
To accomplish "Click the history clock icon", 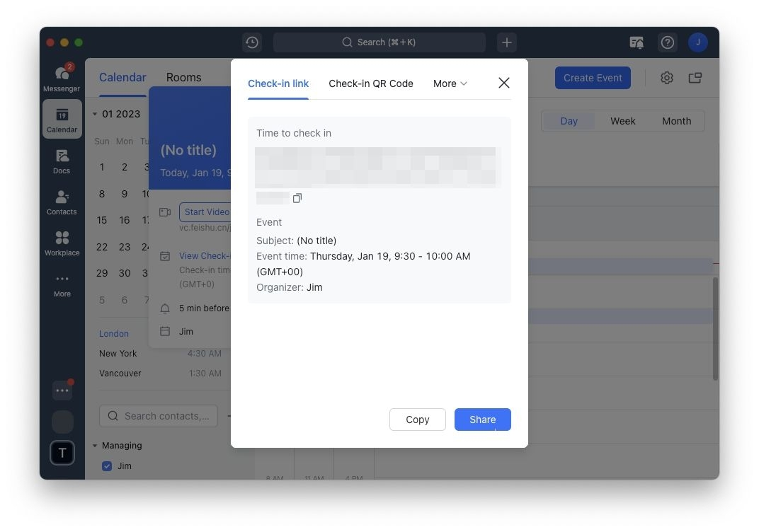I will pyautogui.click(x=251, y=42).
